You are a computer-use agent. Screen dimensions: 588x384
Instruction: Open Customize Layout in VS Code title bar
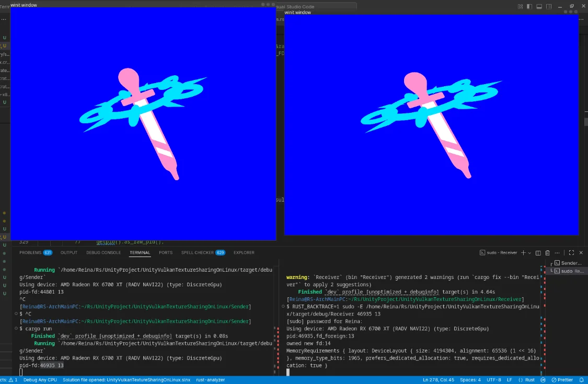coord(520,6)
